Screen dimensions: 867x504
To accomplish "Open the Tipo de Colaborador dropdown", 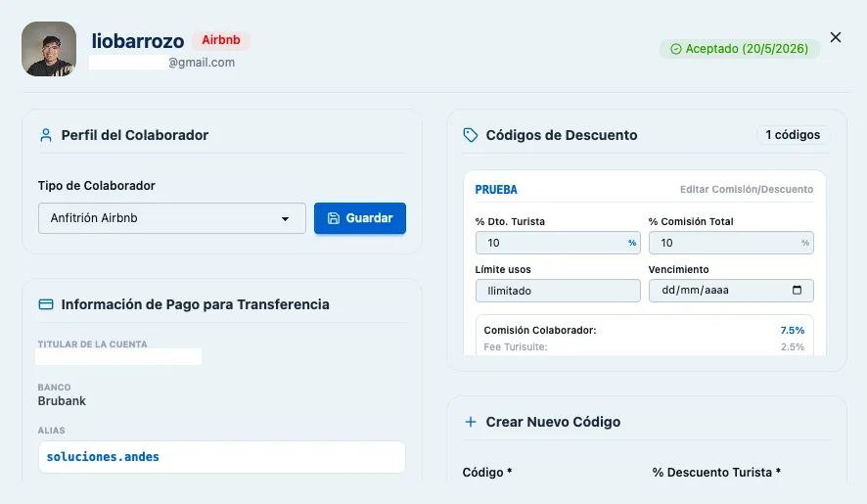I will (172, 218).
